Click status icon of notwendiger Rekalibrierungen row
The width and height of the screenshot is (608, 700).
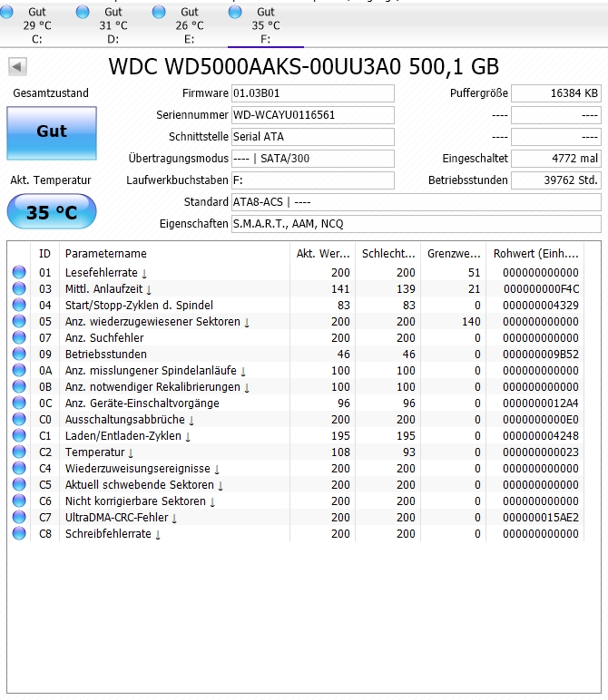coord(19,386)
